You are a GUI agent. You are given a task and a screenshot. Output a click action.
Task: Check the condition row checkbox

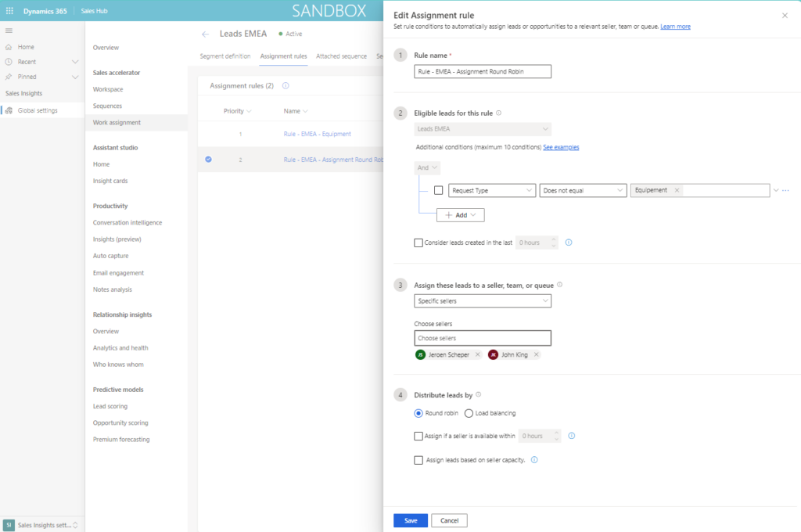click(x=439, y=190)
